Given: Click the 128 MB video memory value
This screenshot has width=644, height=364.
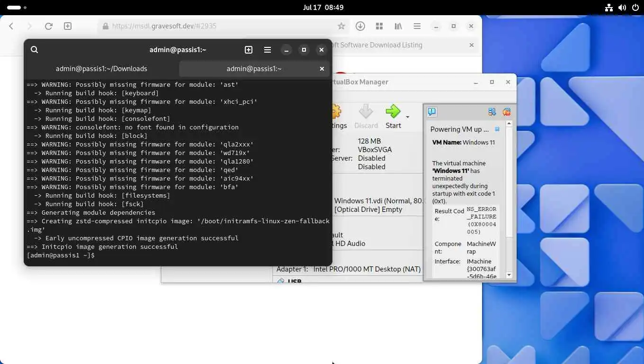Looking at the screenshot, I should point(369,141).
